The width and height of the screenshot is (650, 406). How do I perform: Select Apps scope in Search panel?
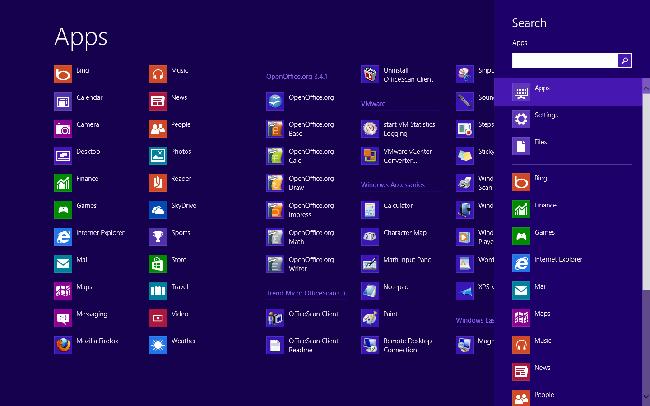pyautogui.click(x=568, y=92)
